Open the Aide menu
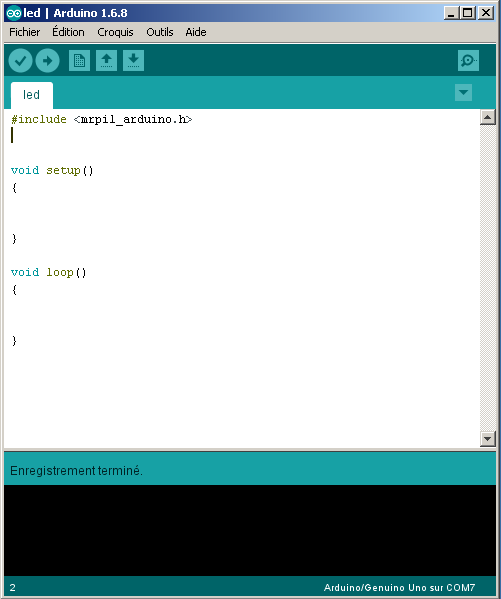 coord(196,32)
